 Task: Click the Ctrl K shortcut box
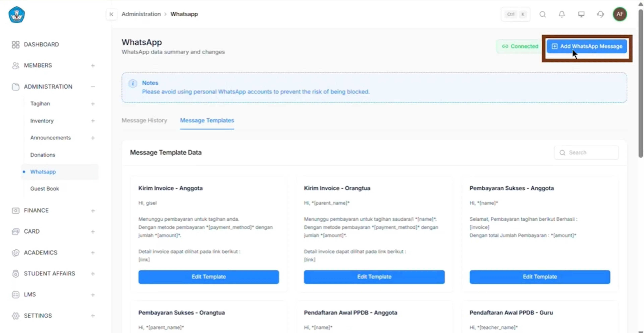516,14
